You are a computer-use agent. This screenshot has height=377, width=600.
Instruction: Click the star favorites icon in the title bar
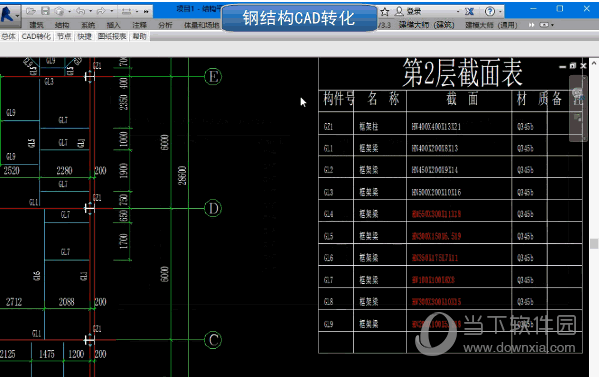[x=385, y=12]
